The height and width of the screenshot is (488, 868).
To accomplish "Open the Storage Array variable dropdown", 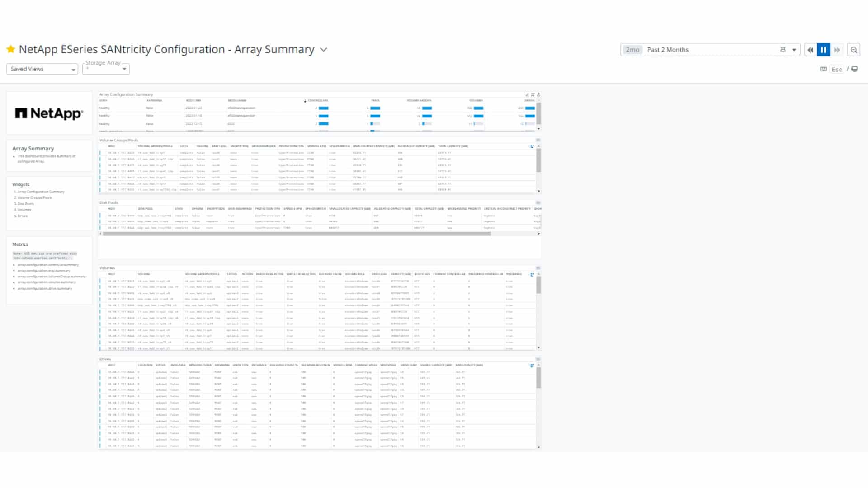I will coord(106,69).
